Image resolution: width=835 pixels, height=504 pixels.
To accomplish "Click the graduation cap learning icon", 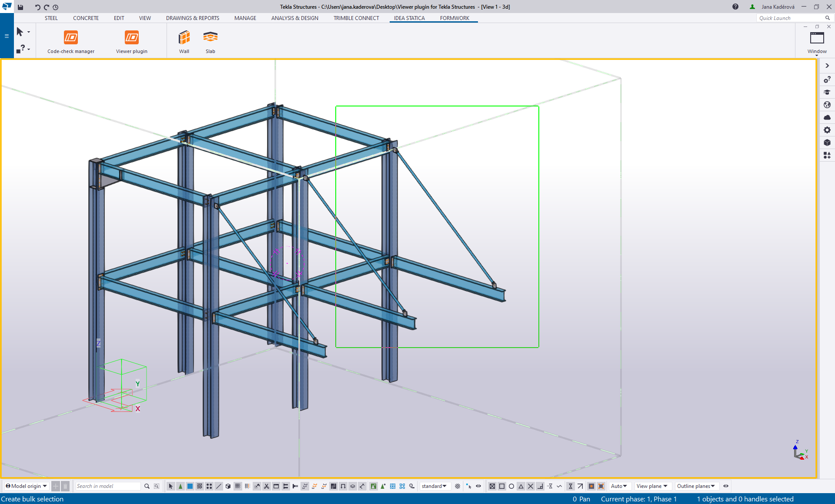I will tap(827, 92).
